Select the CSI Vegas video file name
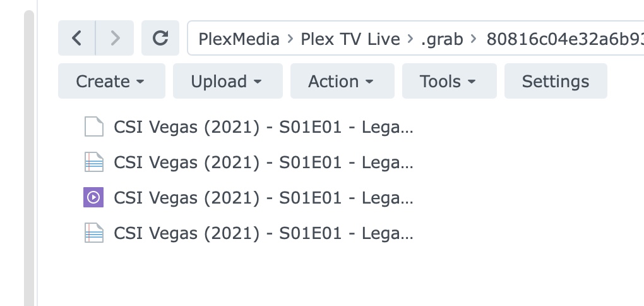644x306 pixels. pyautogui.click(x=263, y=198)
